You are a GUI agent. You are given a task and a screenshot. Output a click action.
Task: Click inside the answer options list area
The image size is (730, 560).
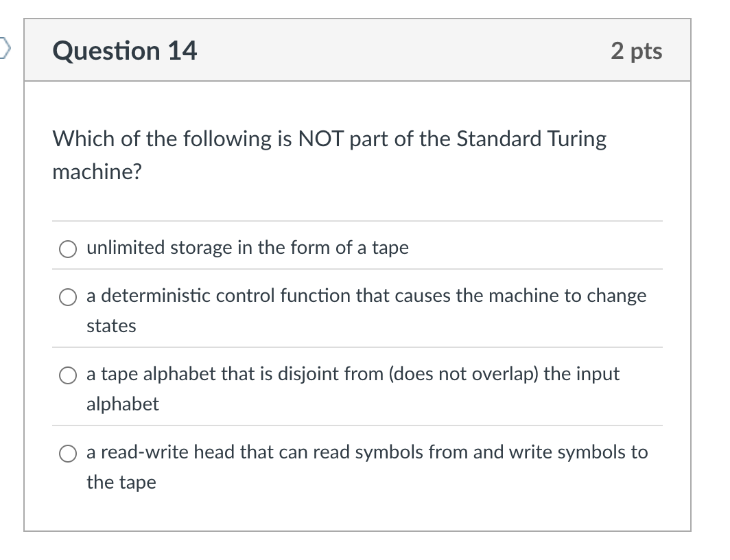tap(357, 357)
